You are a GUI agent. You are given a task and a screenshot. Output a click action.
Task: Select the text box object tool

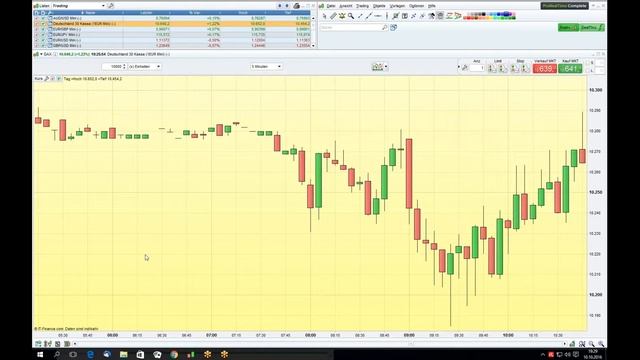tap(404, 16)
